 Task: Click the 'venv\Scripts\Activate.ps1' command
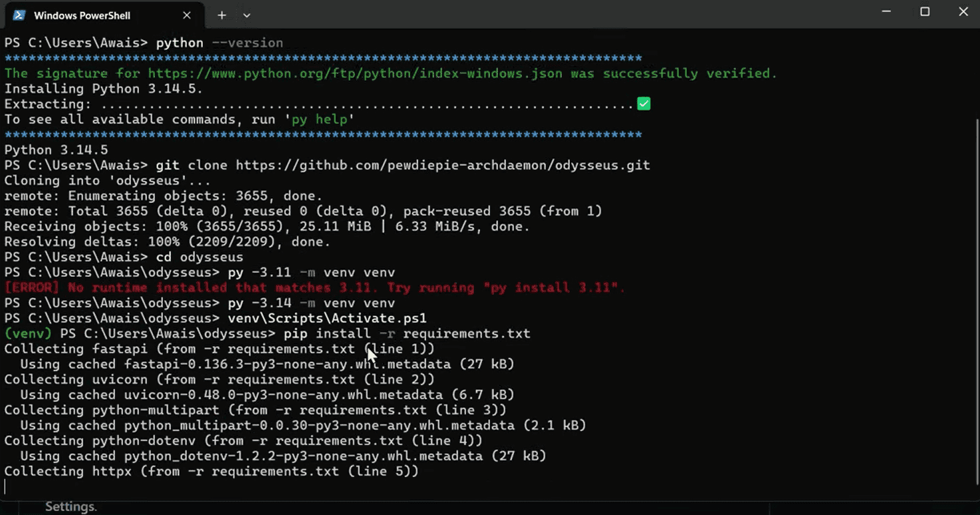coord(327,318)
